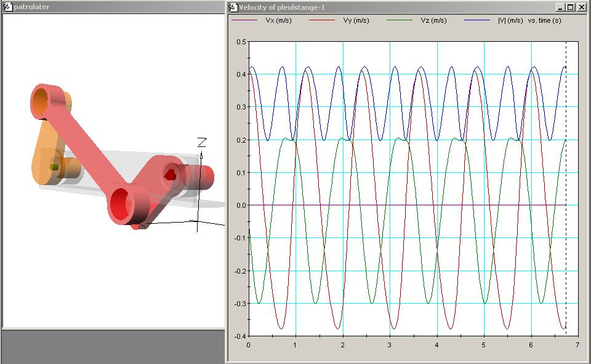Image resolution: width=591 pixels, height=364 pixels.
Task: Click the patrulater window title icon
Action: coord(7,6)
